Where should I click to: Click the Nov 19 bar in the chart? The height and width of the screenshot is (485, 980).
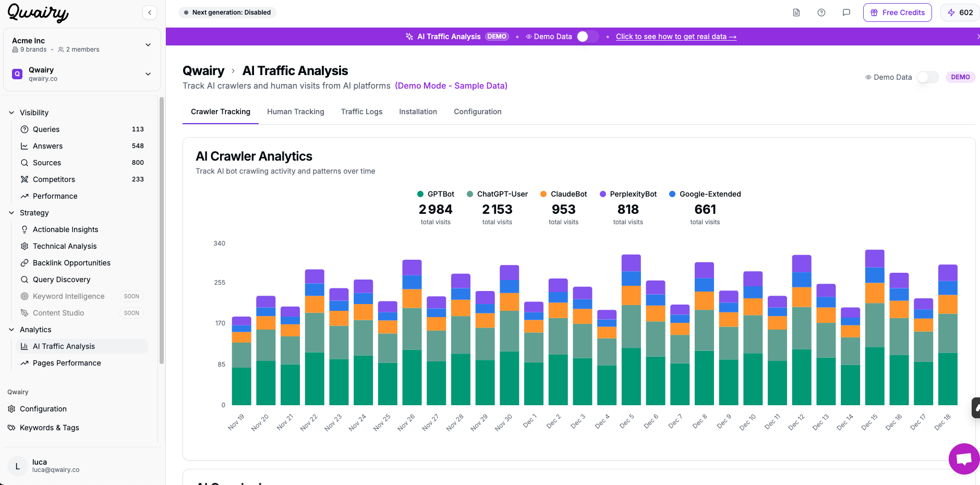(241, 361)
